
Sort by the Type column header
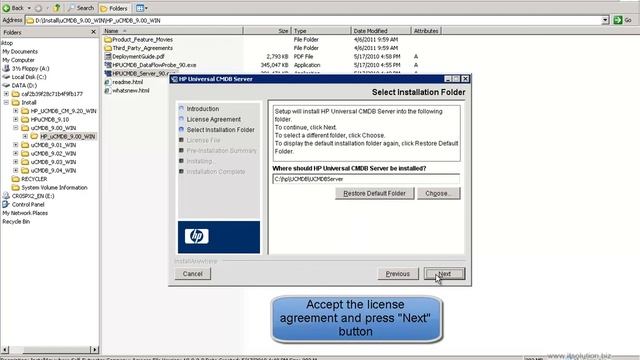[321, 31]
